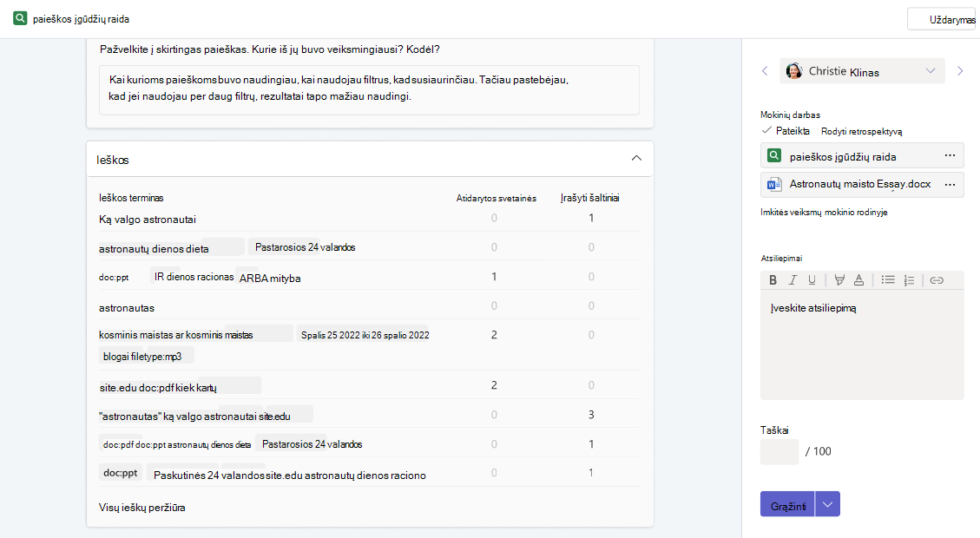Insert a hyperlink into feedback

[937, 280]
